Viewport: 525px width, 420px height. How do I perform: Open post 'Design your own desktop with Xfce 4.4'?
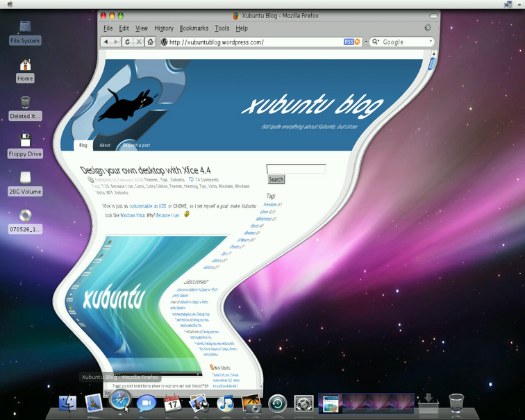(145, 170)
